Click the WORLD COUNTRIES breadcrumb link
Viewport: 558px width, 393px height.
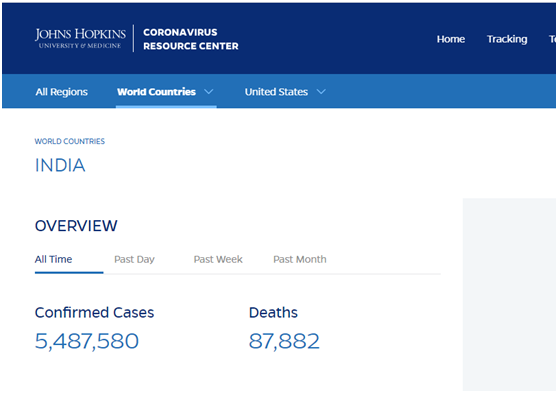point(70,141)
